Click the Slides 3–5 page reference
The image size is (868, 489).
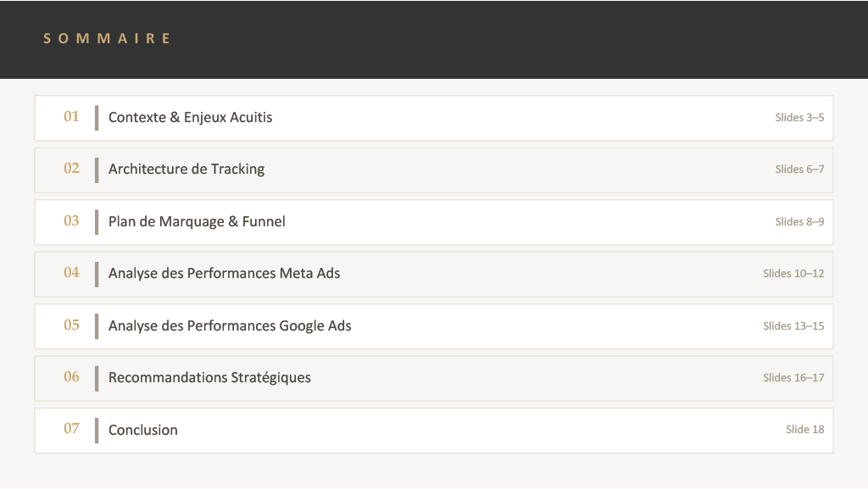pos(799,117)
